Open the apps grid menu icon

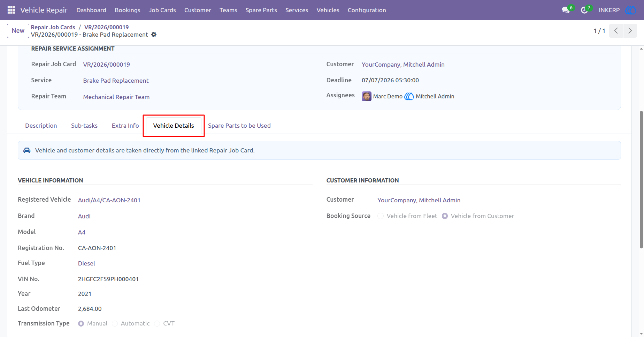(x=11, y=10)
